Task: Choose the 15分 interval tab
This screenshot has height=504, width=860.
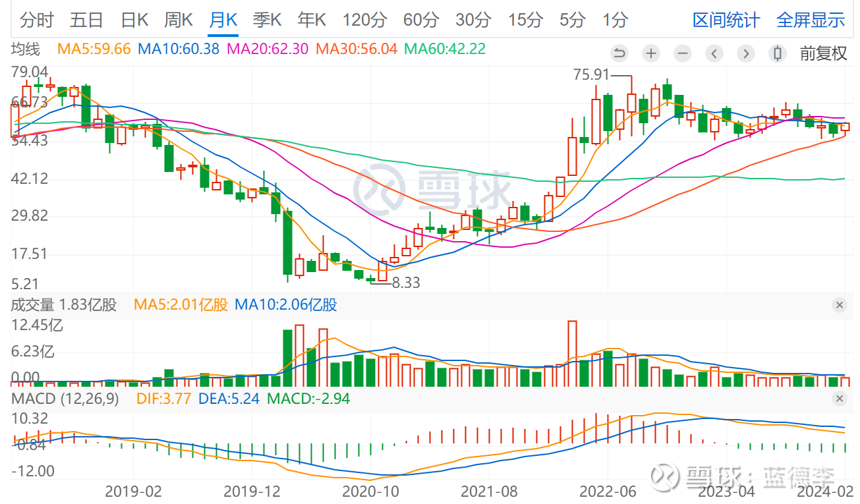Action: click(525, 20)
